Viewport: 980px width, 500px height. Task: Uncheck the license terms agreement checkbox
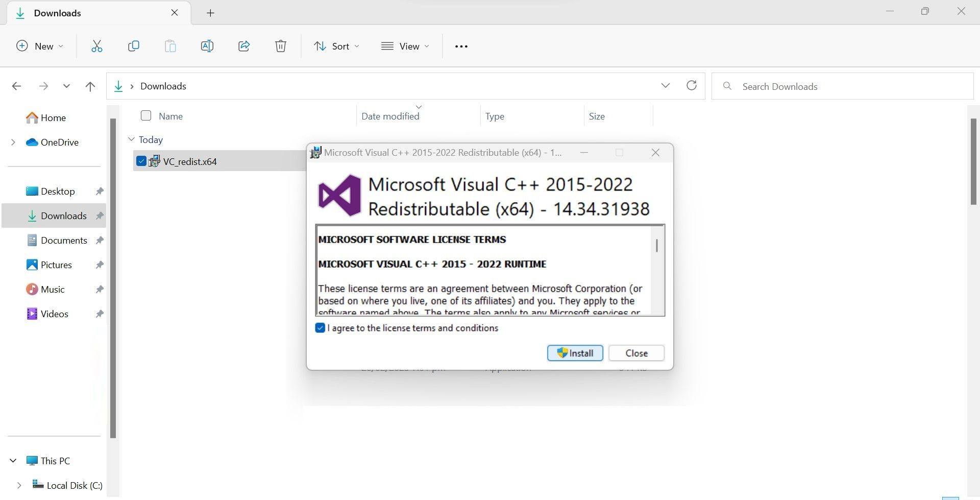pos(320,328)
